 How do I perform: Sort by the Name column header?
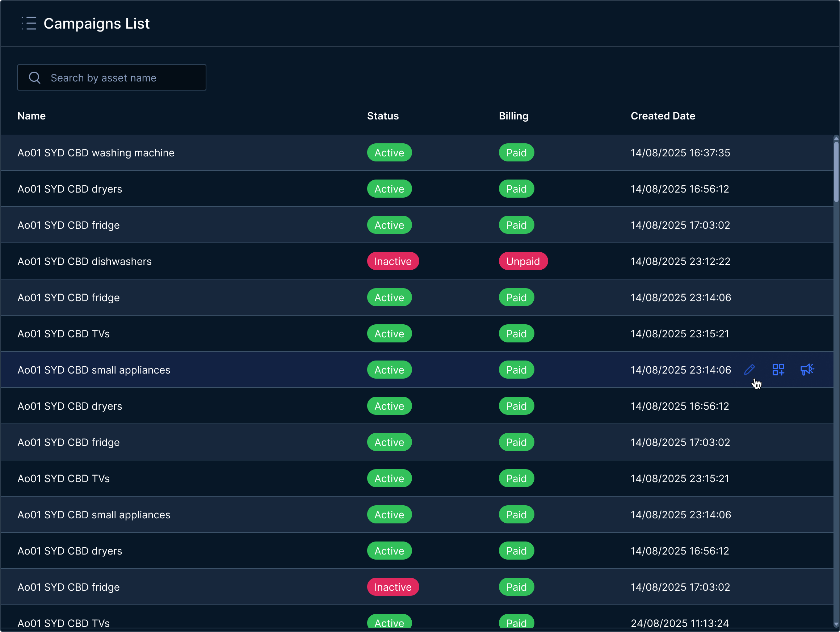click(31, 116)
